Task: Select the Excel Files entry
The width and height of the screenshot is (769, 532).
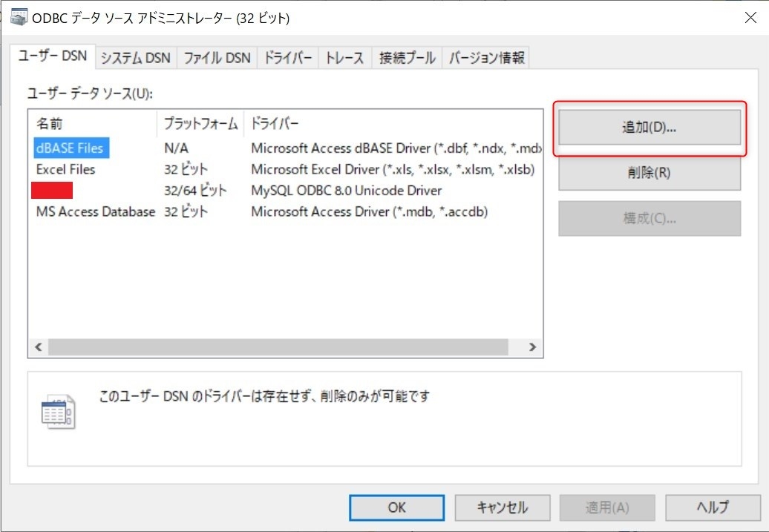Action: (65, 169)
